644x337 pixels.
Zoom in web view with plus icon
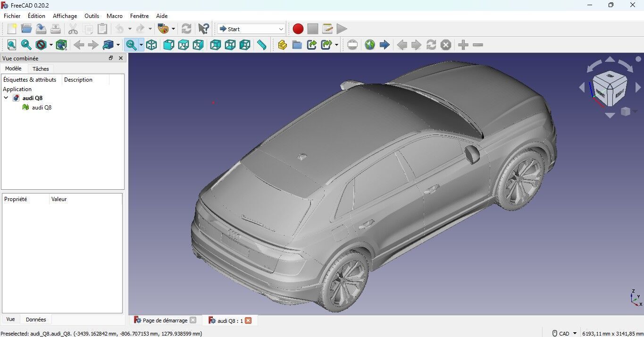click(463, 45)
